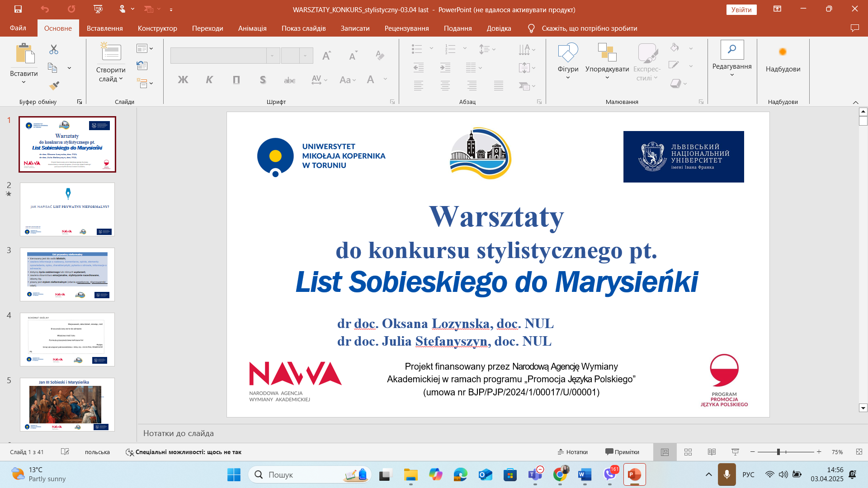Switch to Slide Sorter view
Image resolution: width=868 pixels, height=488 pixels.
[x=688, y=452]
